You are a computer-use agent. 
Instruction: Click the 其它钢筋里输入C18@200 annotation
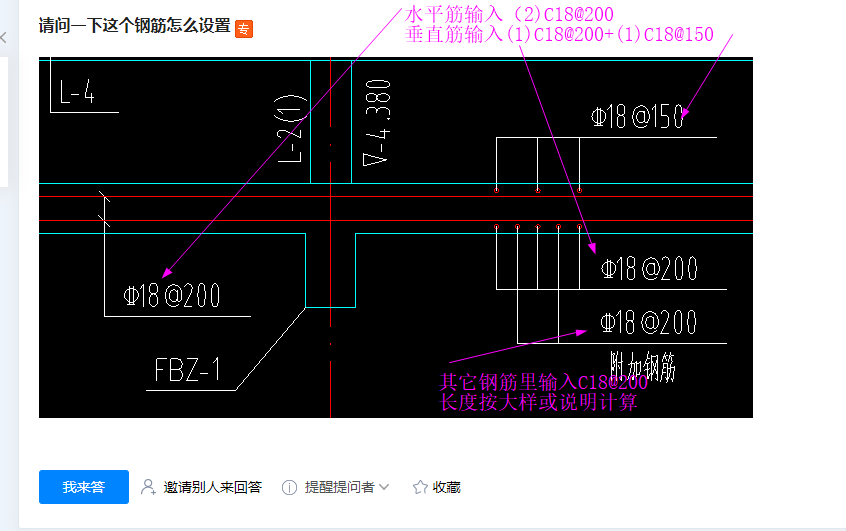pos(543,382)
